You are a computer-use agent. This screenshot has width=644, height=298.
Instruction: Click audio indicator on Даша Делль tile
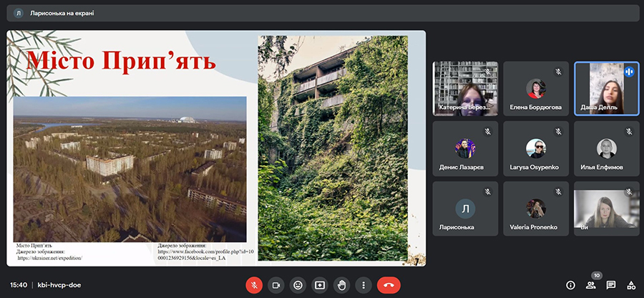[629, 72]
